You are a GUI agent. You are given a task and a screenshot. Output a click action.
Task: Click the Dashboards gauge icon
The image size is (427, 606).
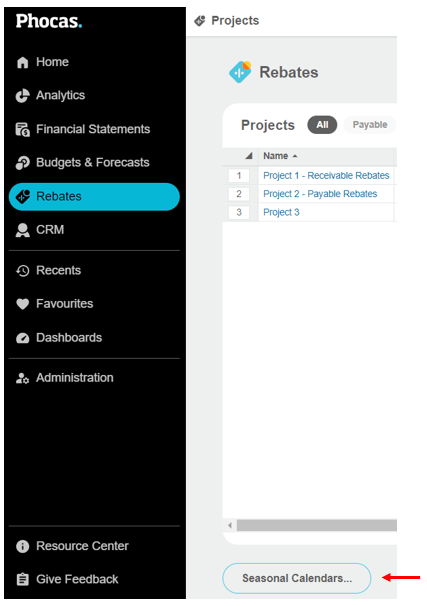(22, 338)
